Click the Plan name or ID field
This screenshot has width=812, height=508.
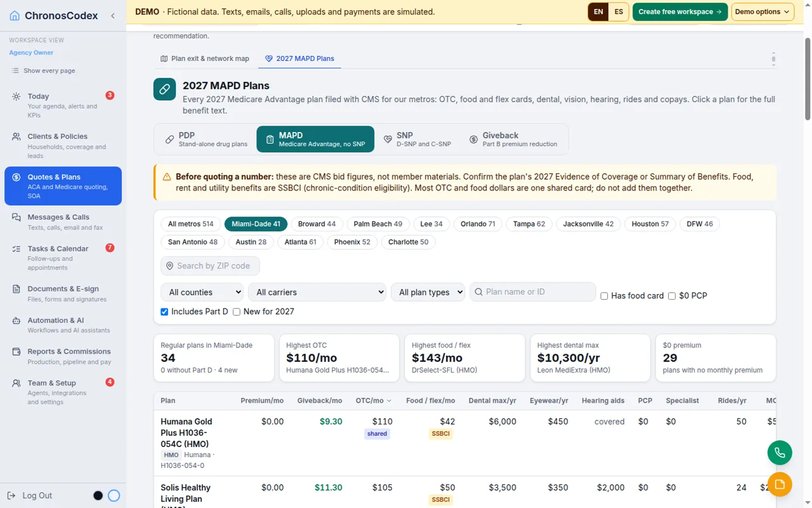tap(532, 292)
